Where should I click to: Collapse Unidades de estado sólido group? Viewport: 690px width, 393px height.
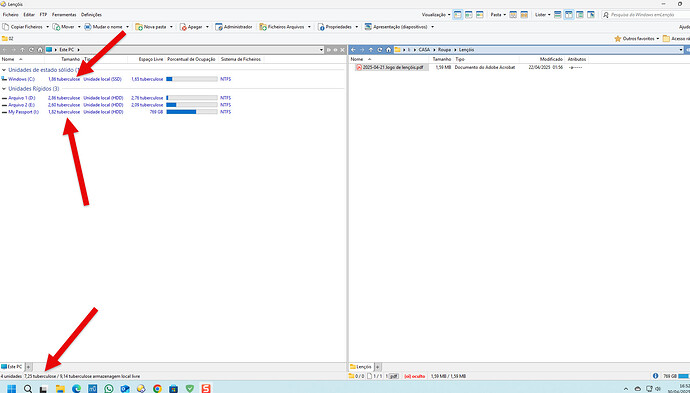(4, 70)
